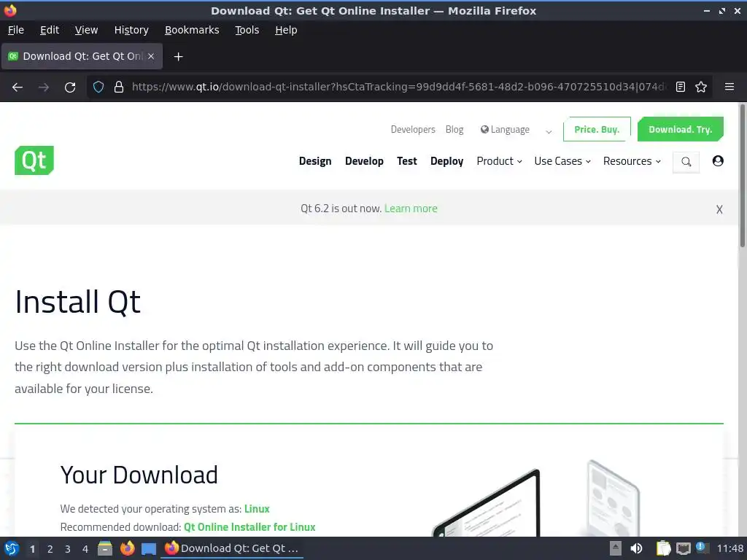This screenshot has width=747, height=560.
Task: Select the Download Qt browser tab
Action: coord(82,56)
